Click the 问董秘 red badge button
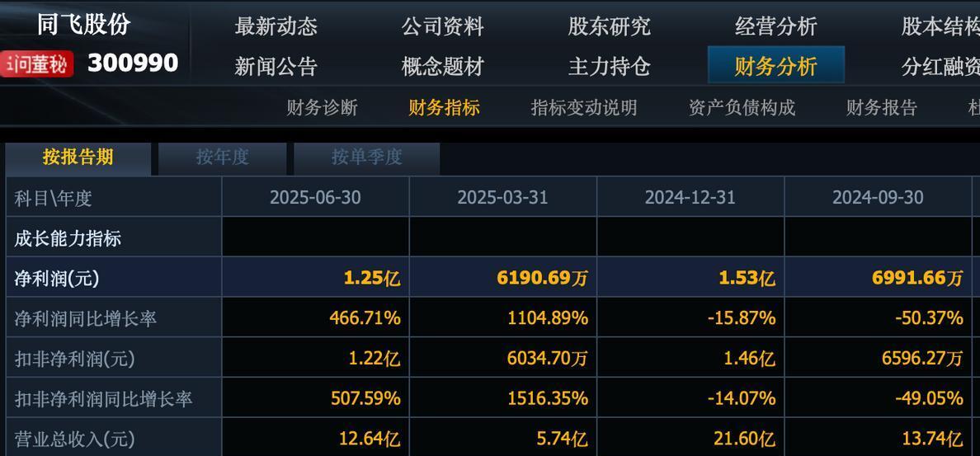This screenshot has height=456, width=980. [x=37, y=63]
